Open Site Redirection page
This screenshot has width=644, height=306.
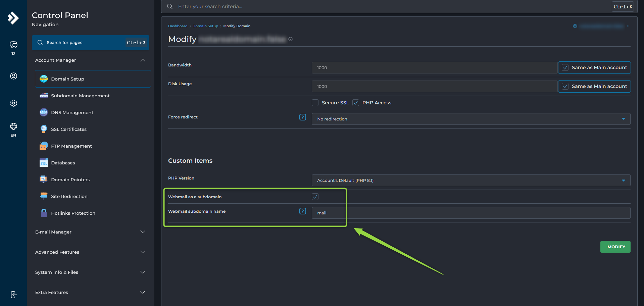(93, 196)
